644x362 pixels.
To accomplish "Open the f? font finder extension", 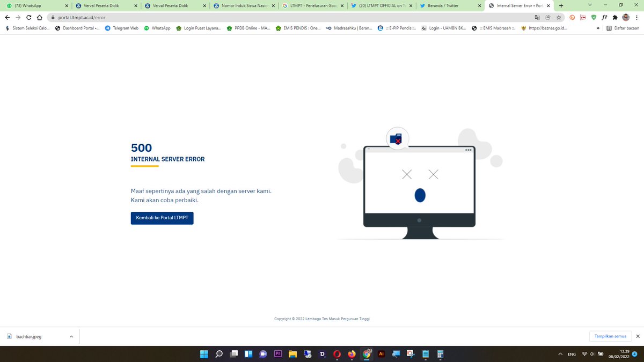I will (604, 17).
